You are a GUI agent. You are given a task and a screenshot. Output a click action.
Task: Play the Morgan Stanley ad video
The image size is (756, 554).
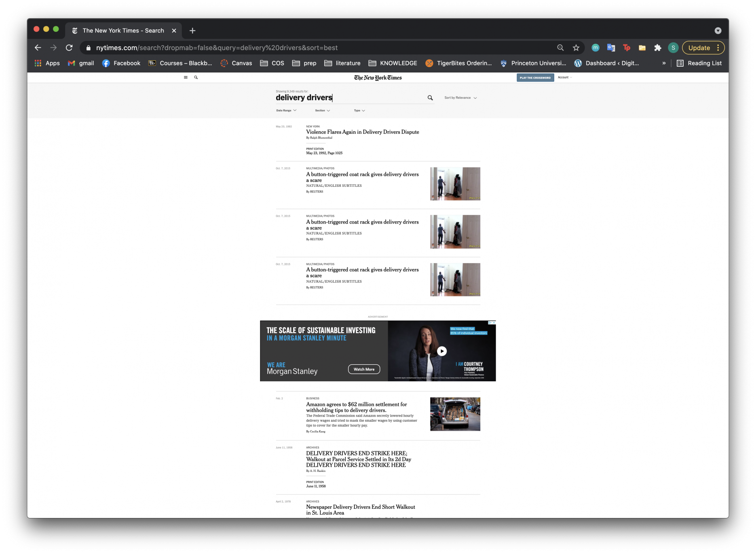(x=442, y=351)
